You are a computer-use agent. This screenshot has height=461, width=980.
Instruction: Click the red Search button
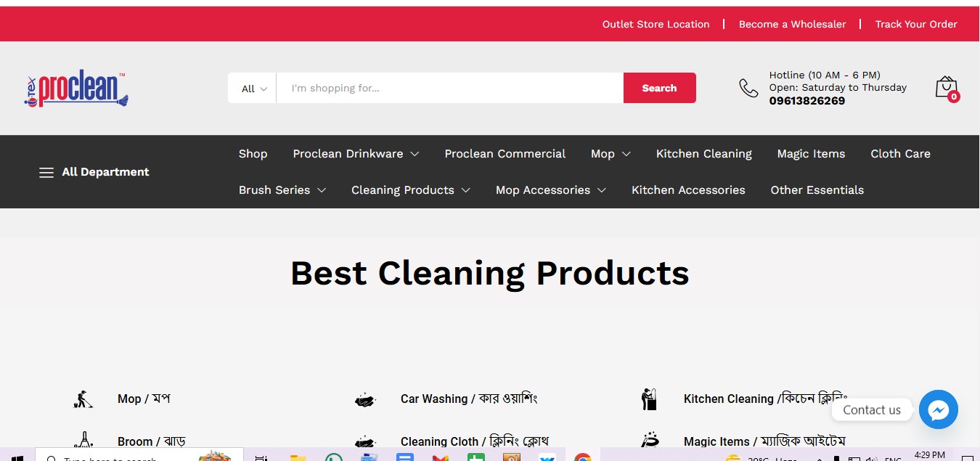pyautogui.click(x=659, y=88)
